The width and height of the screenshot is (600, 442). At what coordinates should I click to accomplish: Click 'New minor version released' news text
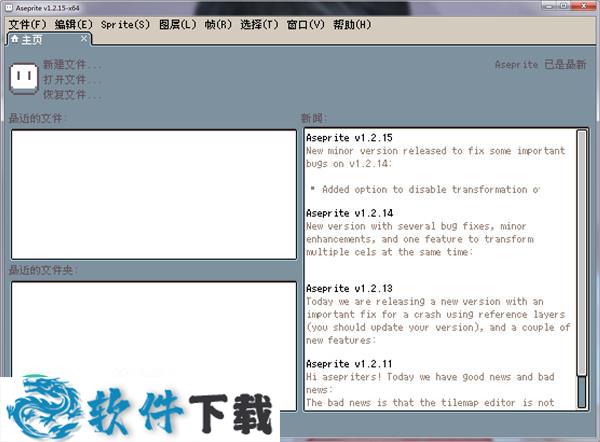pos(435,157)
